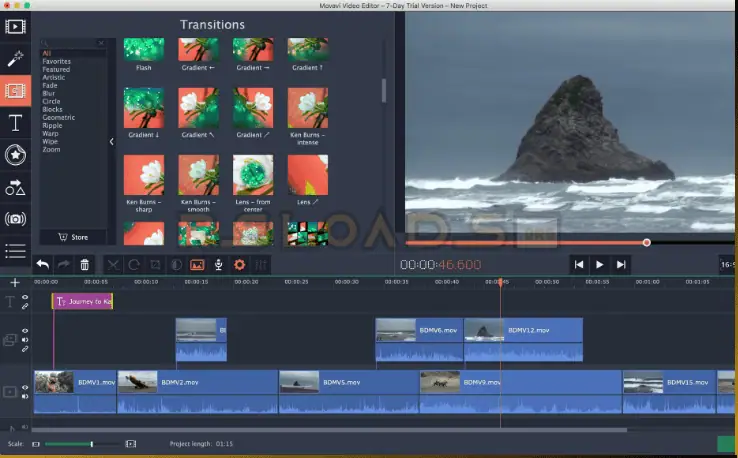This screenshot has width=738, height=458.
Task: Click the timeline Scale slider handle
Action: pyautogui.click(x=92, y=444)
